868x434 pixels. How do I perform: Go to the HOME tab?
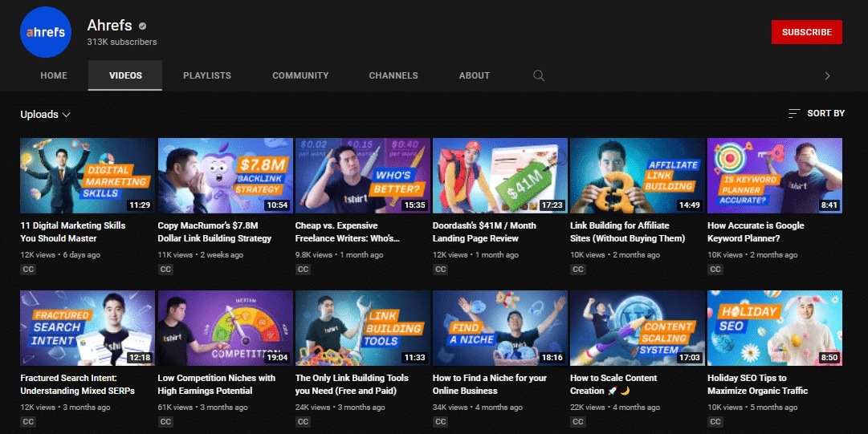pos(54,75)
